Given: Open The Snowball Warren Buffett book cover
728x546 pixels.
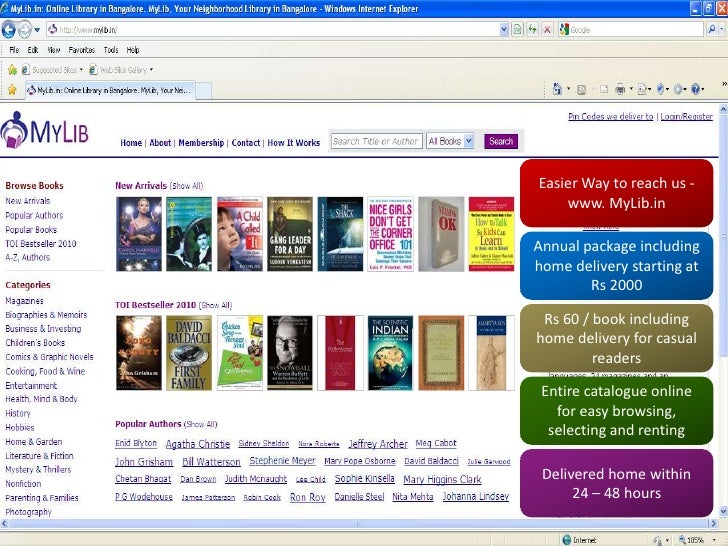Looking at the screenshot, I should (290, 353).
